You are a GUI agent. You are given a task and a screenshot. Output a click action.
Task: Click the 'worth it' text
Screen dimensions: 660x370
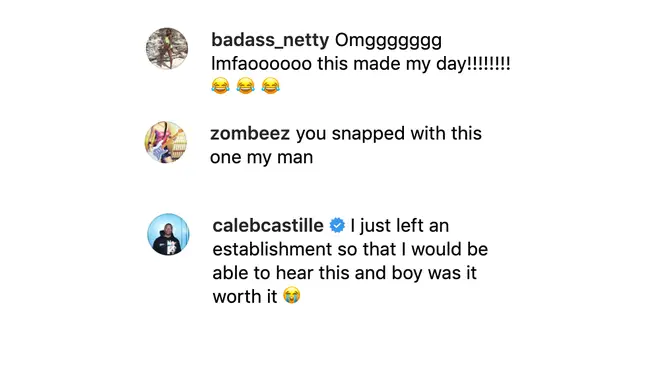coord(245,297)
